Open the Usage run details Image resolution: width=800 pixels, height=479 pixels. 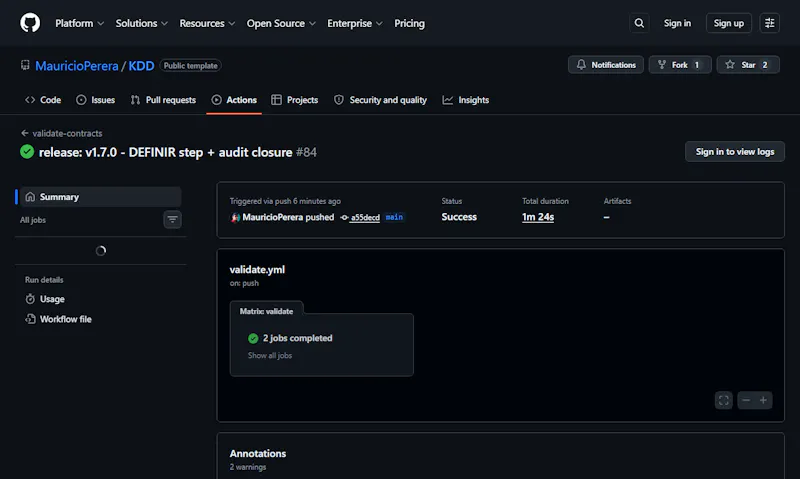point(45,299)
